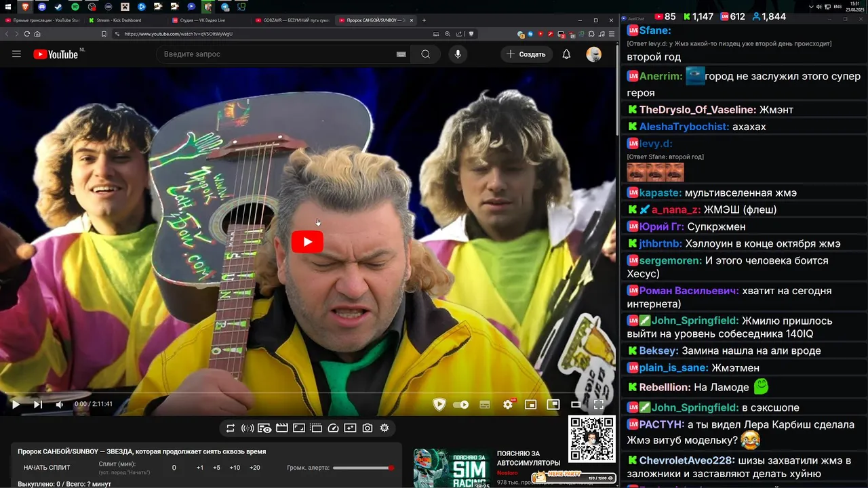
Task: Click the chat user name ChevroletAveo228
Action: [687, 460]
